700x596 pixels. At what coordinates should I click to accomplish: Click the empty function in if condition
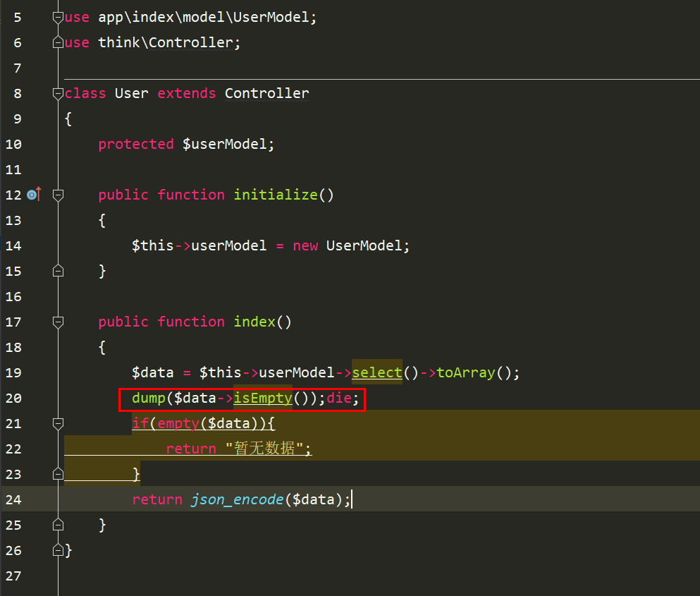pyautogui.click(x=178, y=423)
